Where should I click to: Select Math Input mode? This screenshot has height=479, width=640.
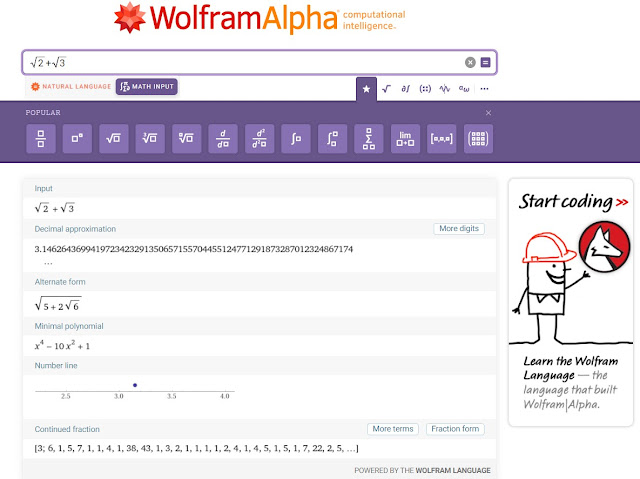pyautogui.click(x=147, y=86)
